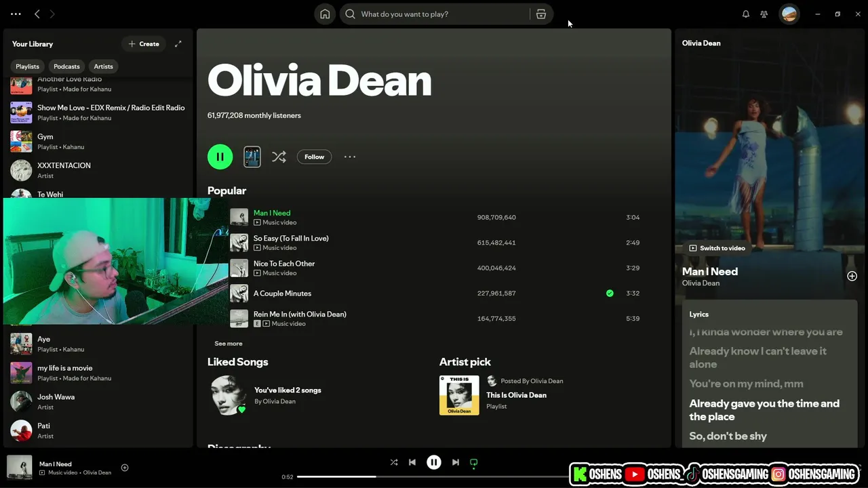The height and width of the screenshot is (488, 868).
Task: Follow Olivia Dean
Action: click(x=314, y=157)
